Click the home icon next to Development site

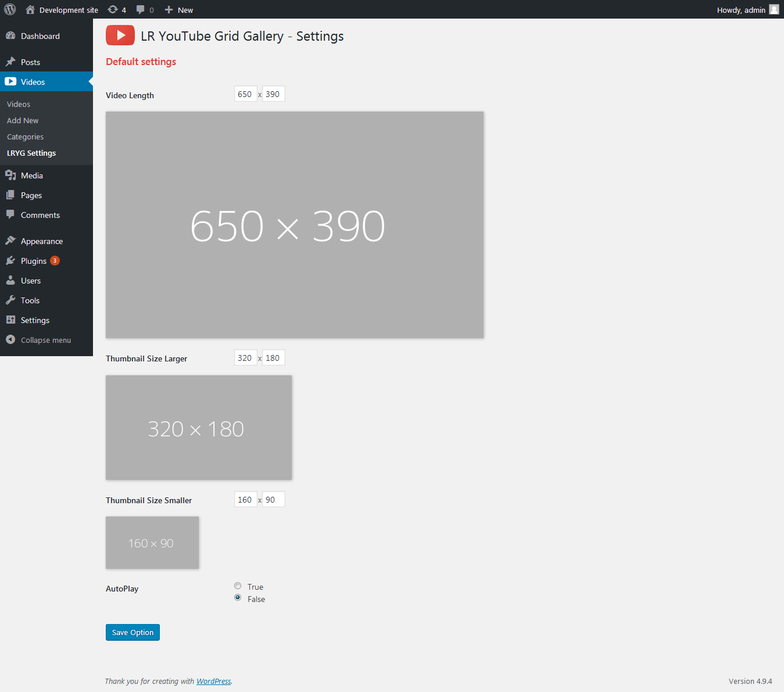pyautogui.click(x=30, y=9)
